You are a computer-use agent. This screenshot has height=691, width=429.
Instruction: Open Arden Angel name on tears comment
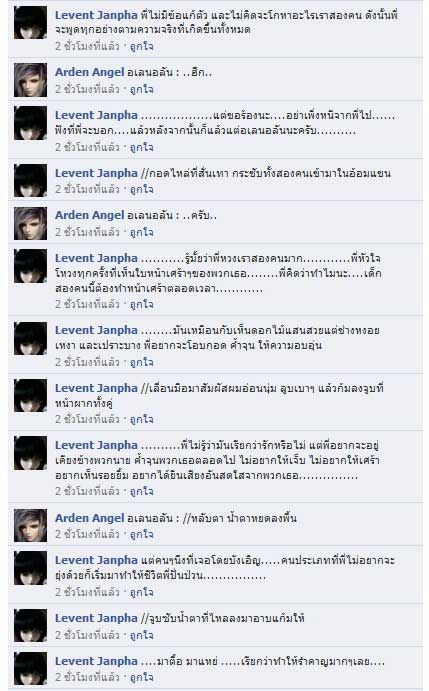90,518
